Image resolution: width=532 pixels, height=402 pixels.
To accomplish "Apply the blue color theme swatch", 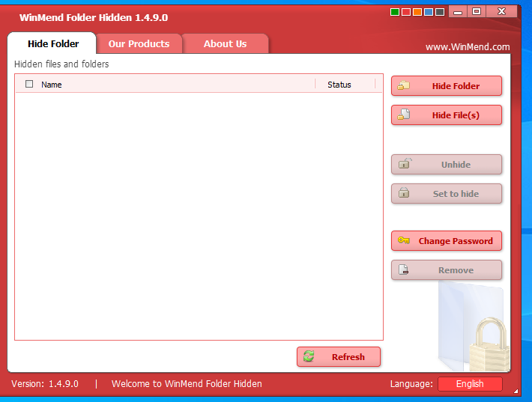I will tap(429, 12).
